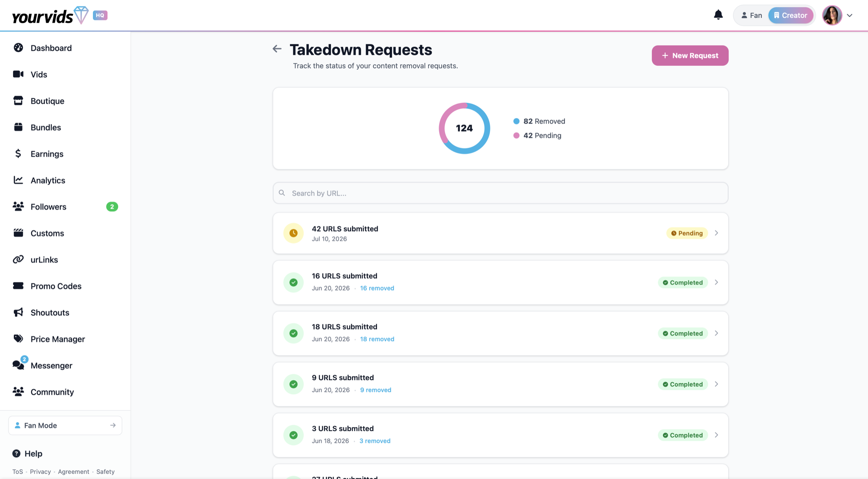The width and height of the screenshot is (868, 479).
Task: Click the Bundles box icon
Action: pos(18,127)
